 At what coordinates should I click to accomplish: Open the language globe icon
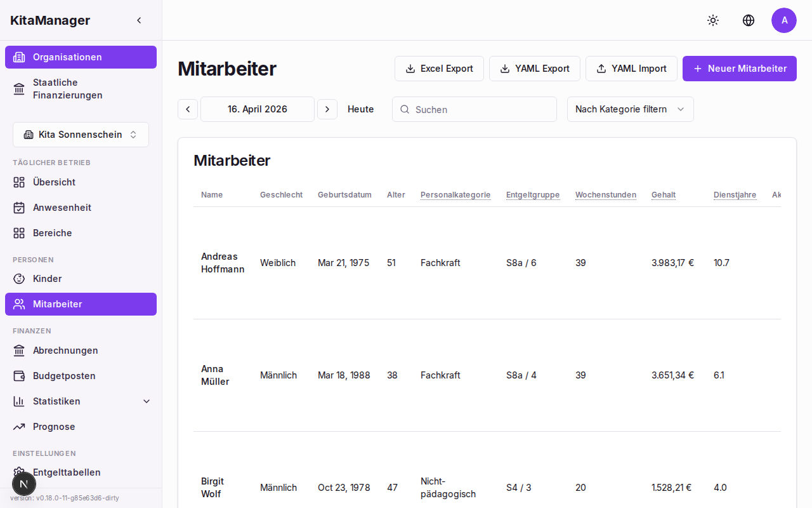[x=749, y=20]
